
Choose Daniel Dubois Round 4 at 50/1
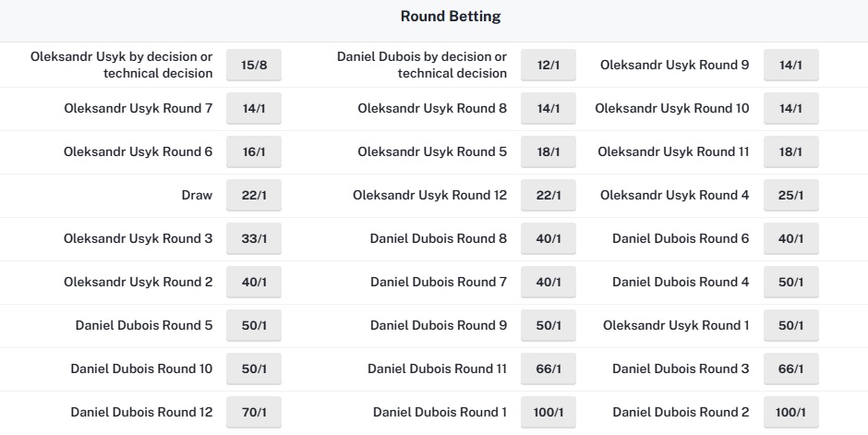click(x=791, y=283)
